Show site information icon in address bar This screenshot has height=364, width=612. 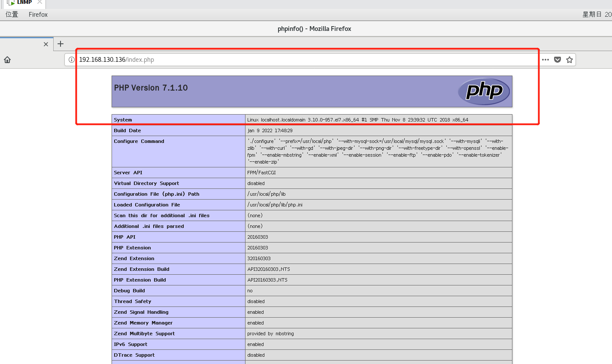pos(72,60)
